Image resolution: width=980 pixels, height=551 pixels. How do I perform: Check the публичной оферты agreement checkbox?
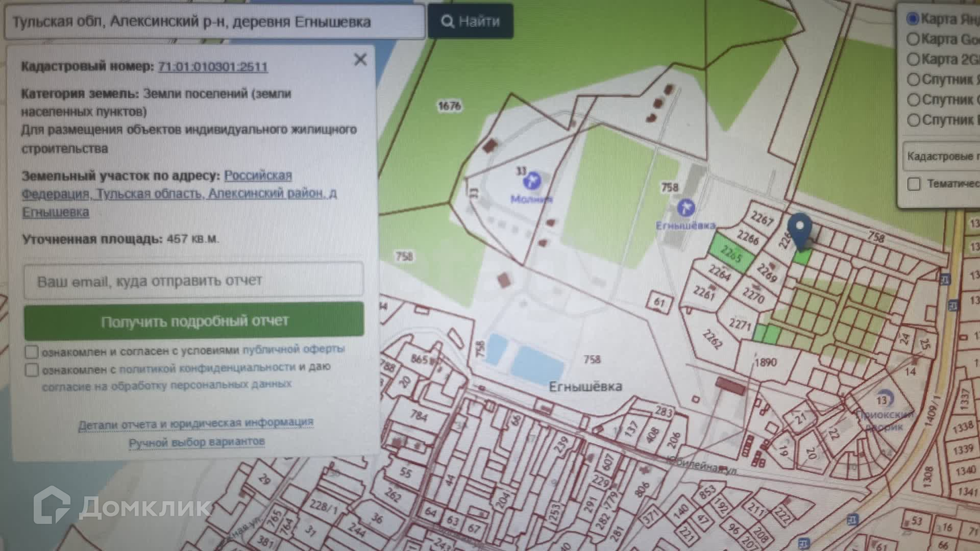pos(32,352)
